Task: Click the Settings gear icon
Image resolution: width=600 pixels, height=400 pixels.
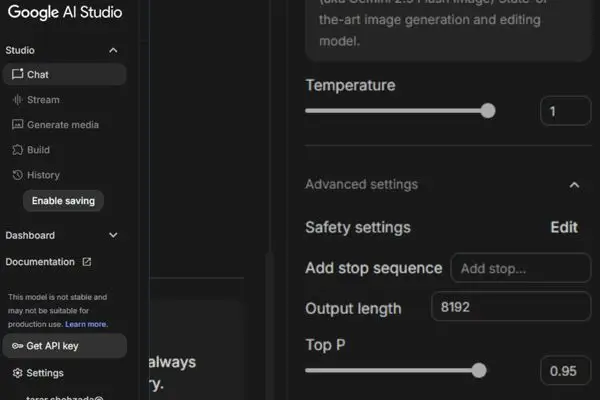Action: click(x=17, y=373)
